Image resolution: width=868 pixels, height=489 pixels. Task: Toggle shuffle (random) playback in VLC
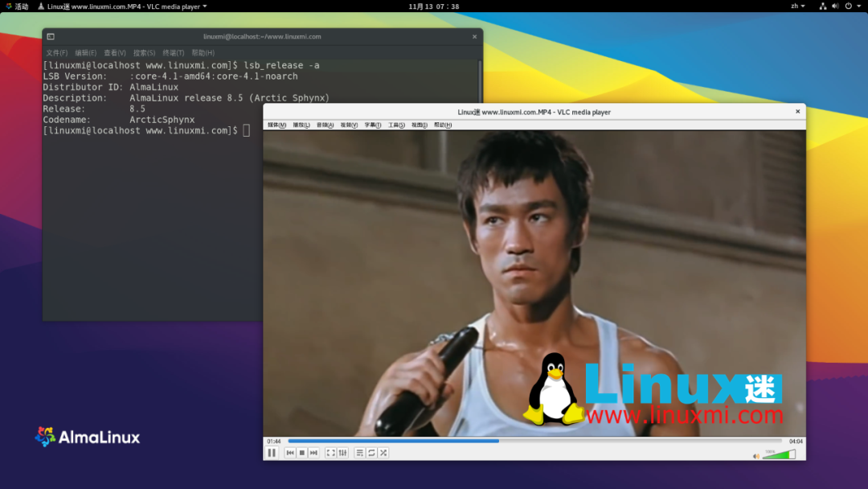tap(383, 453)
